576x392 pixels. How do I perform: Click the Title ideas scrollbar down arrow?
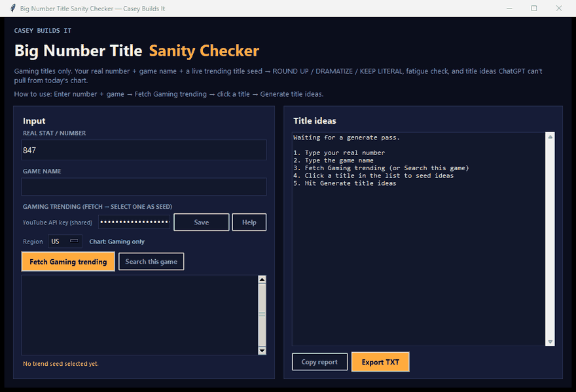point(550,342)
